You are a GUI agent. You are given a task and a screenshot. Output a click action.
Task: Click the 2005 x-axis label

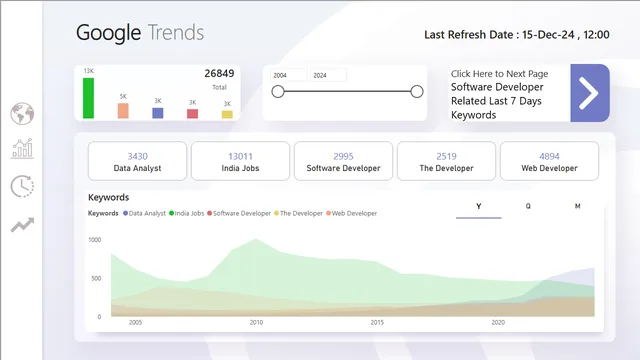tap(136, 322)
